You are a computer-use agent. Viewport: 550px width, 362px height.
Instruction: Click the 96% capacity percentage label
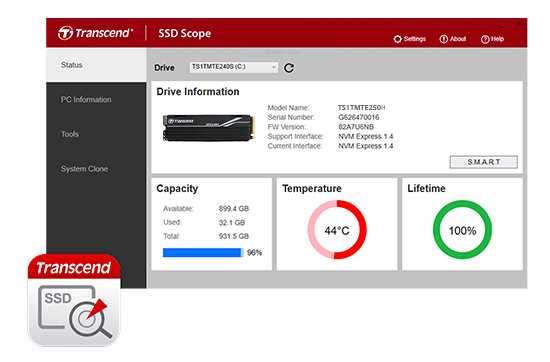[x=254, y=253]
